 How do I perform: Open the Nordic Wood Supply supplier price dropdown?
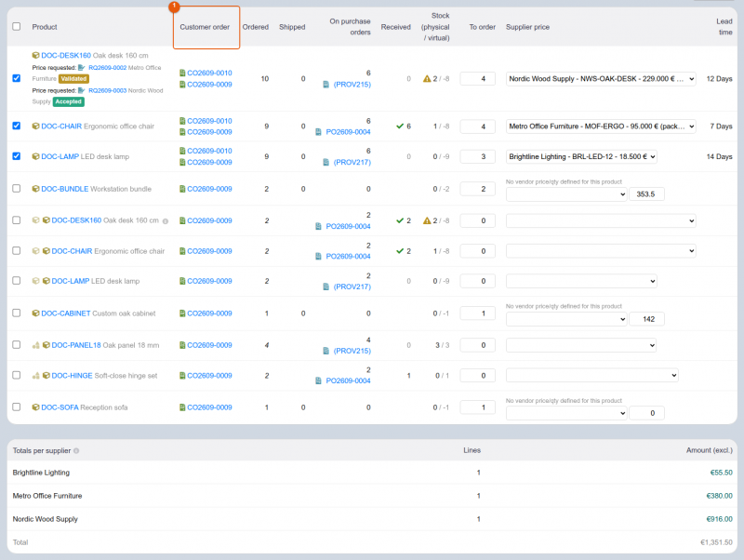click(x=601, y=79)
